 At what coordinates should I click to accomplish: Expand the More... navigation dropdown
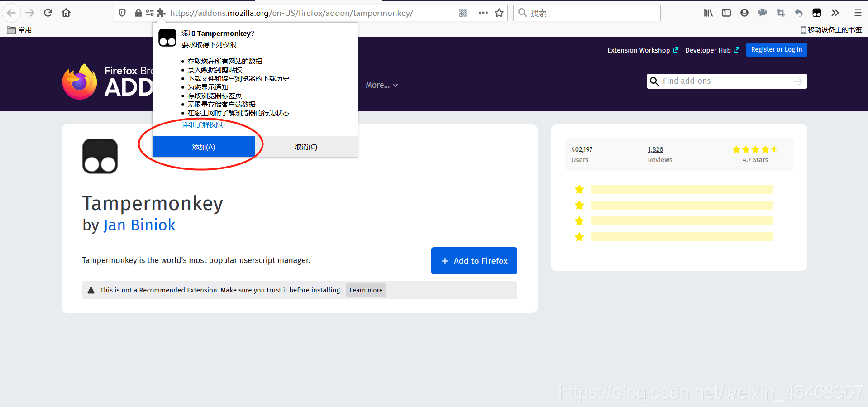coord(382,85)
